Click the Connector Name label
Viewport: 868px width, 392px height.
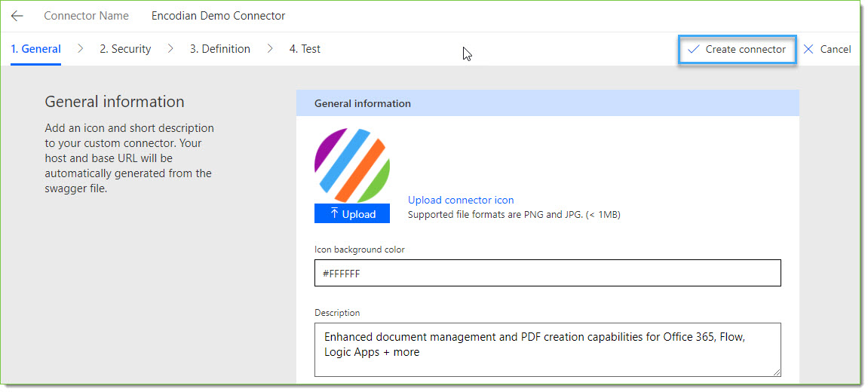(87, 16)
